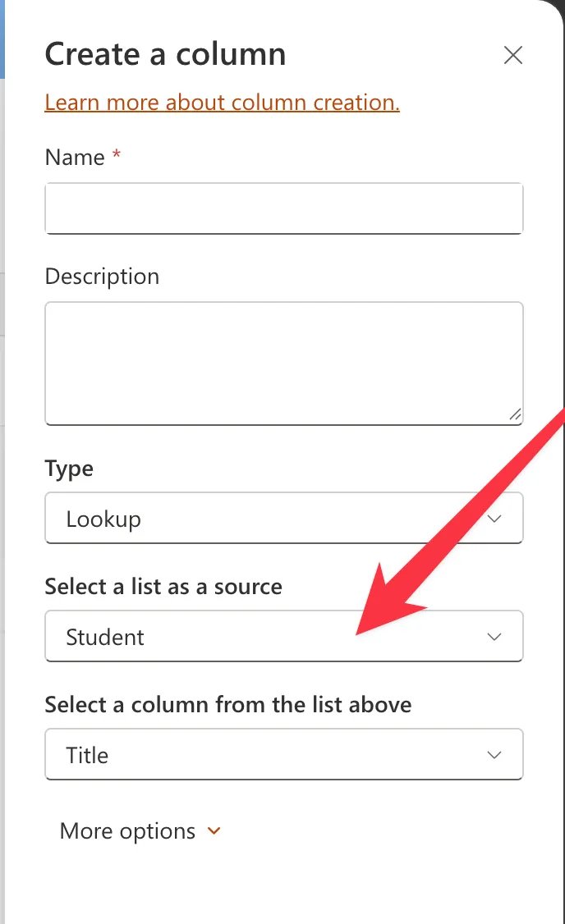
Task: Click the Description box resize handle
Action: pos(515,415)
